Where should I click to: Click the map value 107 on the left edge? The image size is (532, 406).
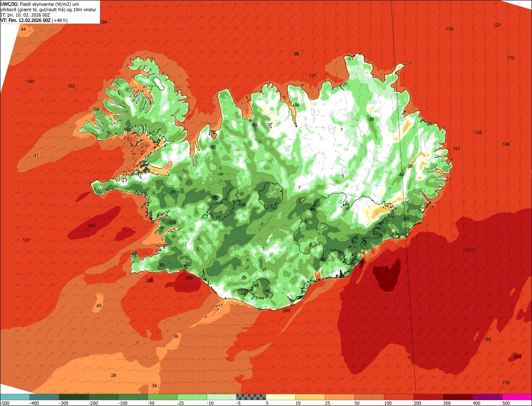tap(26, 240)
